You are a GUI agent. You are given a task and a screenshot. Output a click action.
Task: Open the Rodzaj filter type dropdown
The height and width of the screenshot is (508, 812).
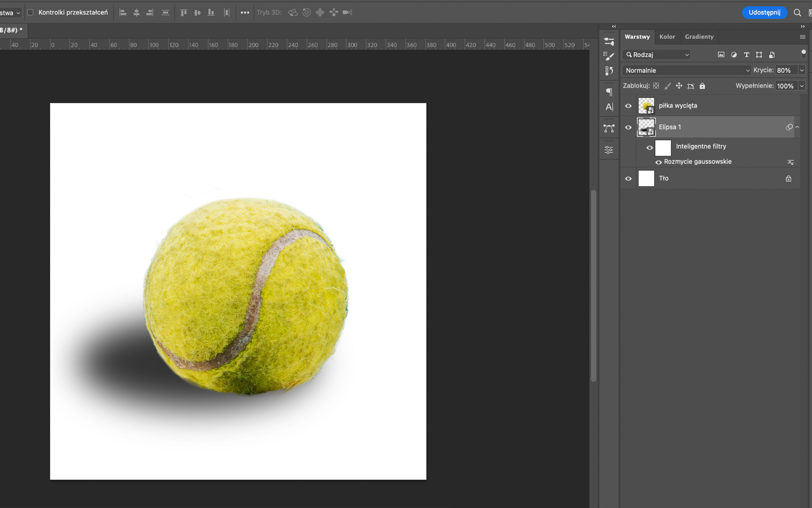pos(657,55)
